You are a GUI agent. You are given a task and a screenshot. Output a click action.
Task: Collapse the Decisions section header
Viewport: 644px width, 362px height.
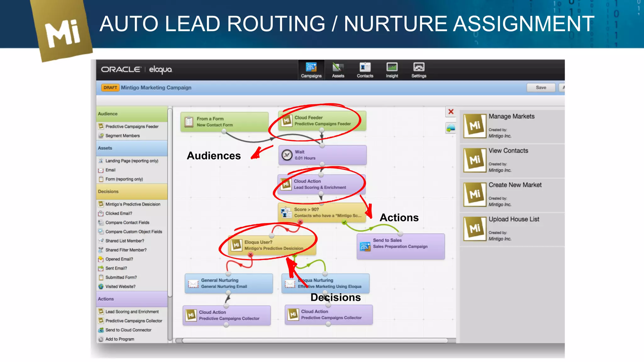click(x=132, y=191)
